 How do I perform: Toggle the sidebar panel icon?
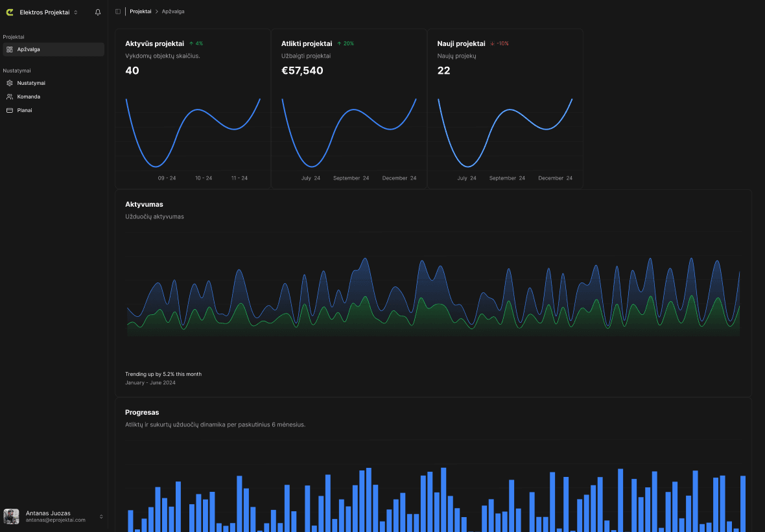pyautogui.click(x=117, y=12)
